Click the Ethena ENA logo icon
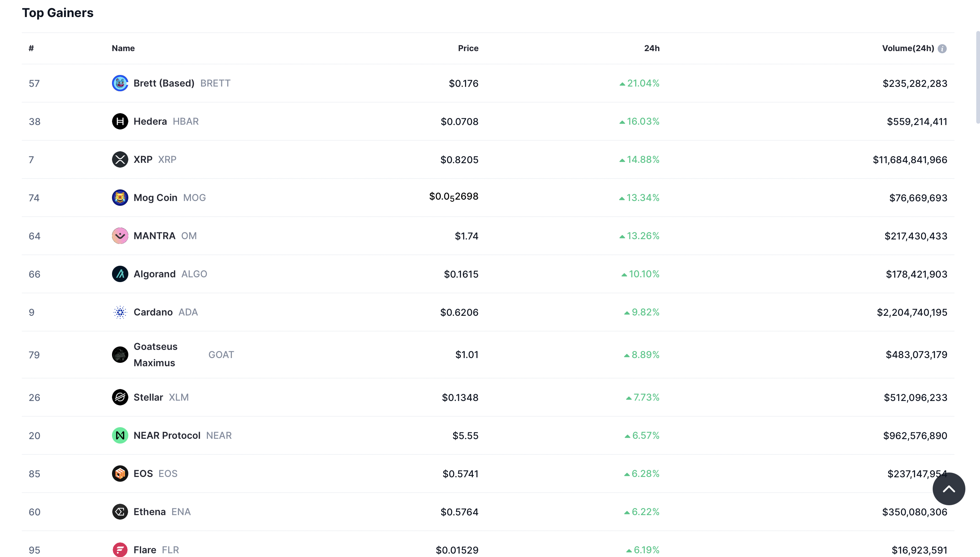The width and height of the screenshot is (980, 557). click(120, 512)
